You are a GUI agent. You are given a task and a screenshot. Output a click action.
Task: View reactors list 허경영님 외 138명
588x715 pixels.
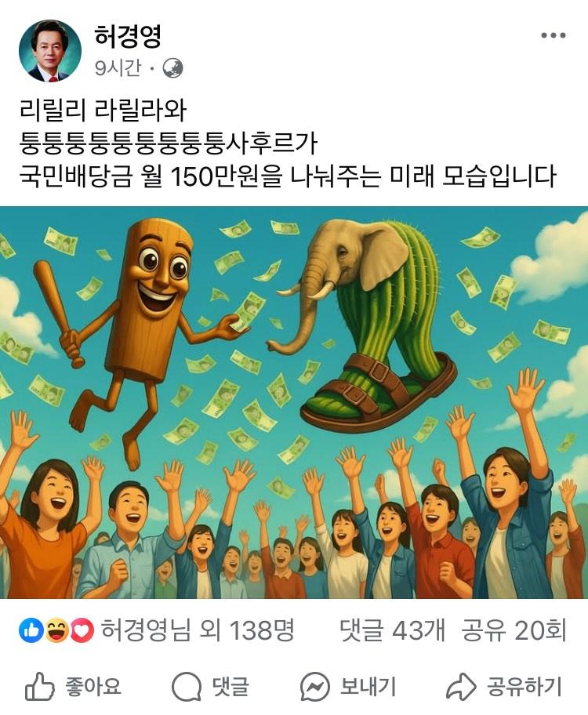(197, 630)
